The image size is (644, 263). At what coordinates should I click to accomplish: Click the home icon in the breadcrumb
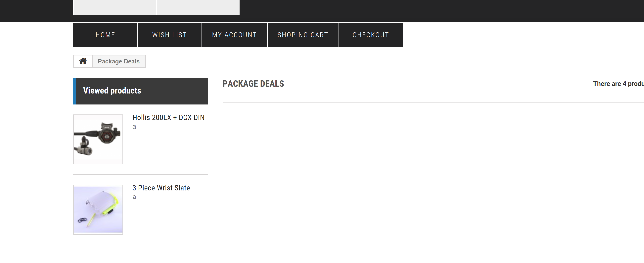pyautogui.click(x=83, y=61)
